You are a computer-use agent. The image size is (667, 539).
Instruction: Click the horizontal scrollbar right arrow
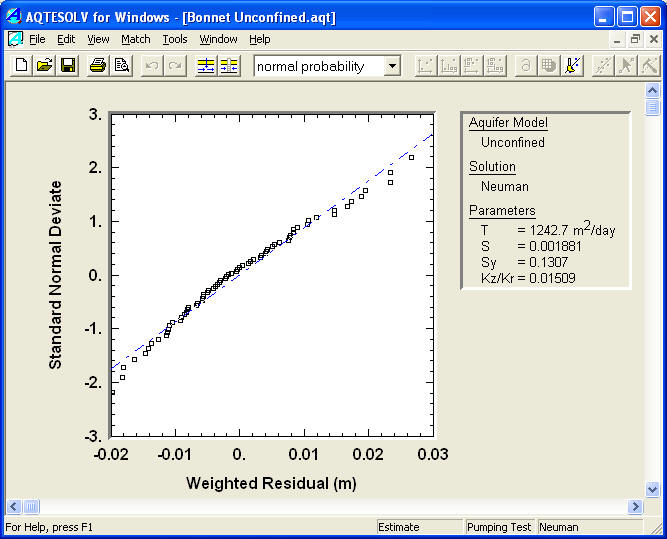tap(636, 506)
